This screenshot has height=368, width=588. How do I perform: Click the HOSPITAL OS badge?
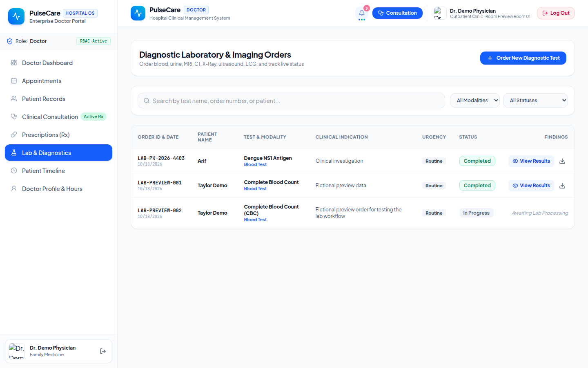pyautogui.click(x=80, y=13)
